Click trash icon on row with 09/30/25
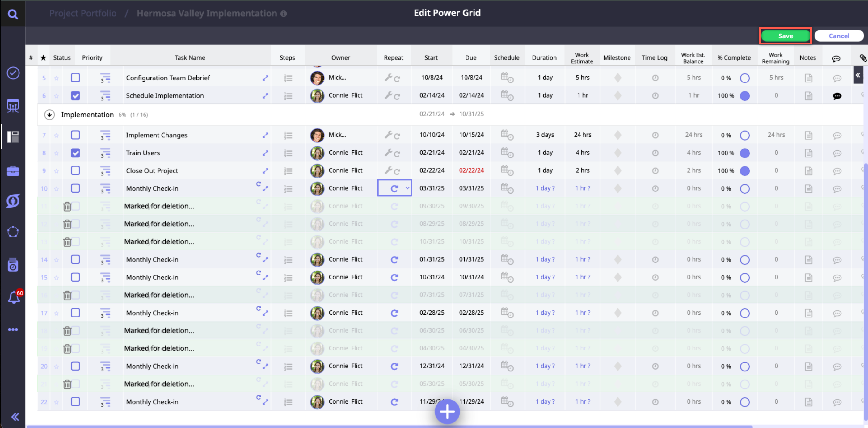 [x=67, y=206]
